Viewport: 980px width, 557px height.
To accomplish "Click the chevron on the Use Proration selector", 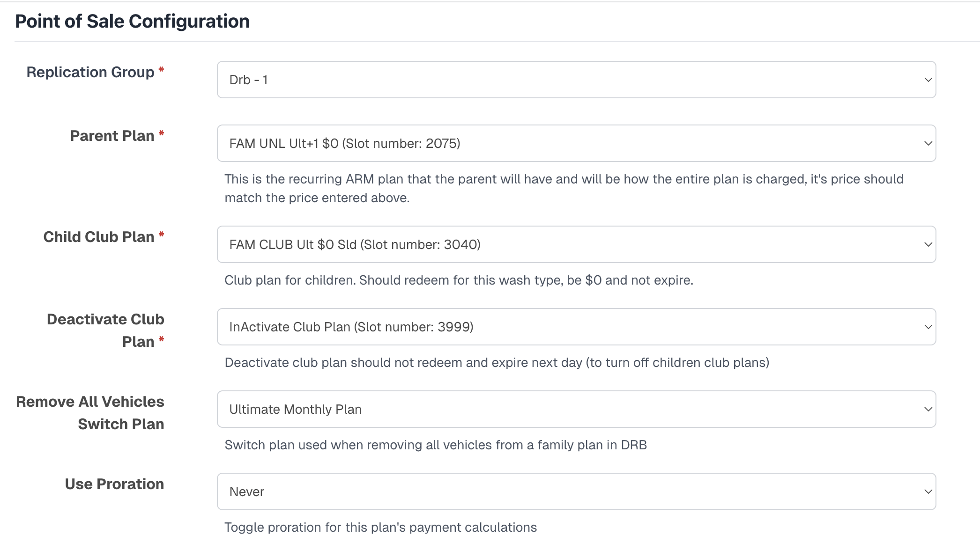I will (928, 491).
